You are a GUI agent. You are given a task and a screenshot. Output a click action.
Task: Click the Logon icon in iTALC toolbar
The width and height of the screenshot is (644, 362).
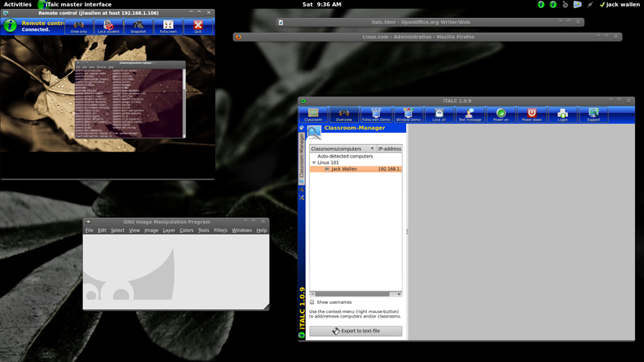tap(562, 113)
